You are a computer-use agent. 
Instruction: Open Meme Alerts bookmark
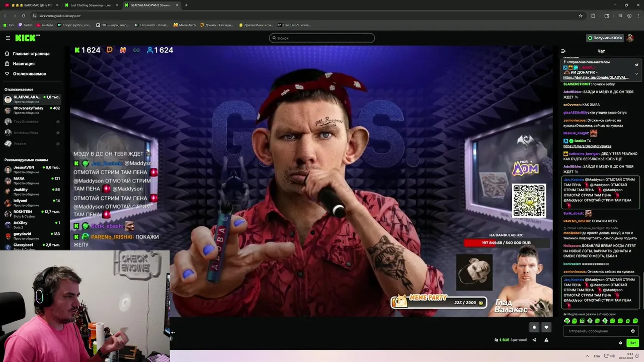tap(185, 25)
